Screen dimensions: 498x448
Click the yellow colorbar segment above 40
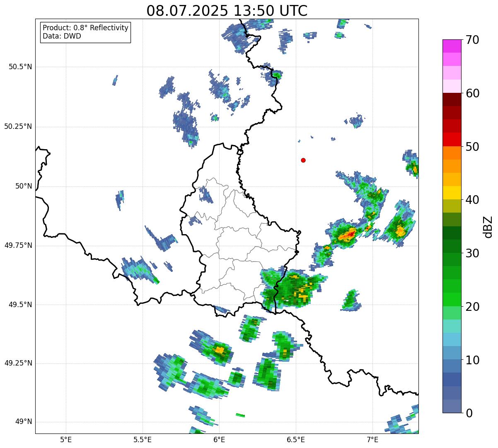click(452, 193)
